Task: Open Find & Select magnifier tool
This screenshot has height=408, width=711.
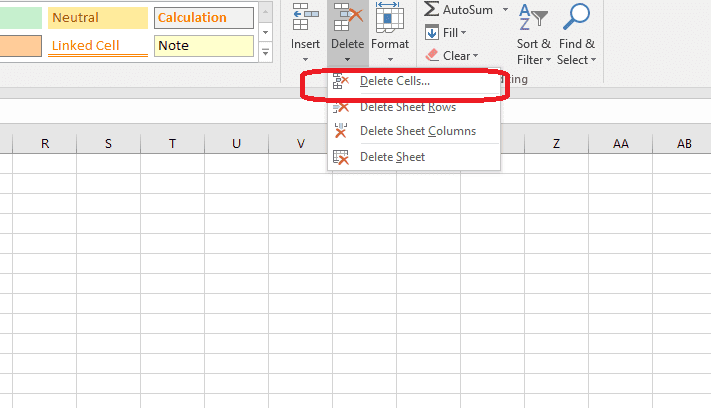Action: 576,18
